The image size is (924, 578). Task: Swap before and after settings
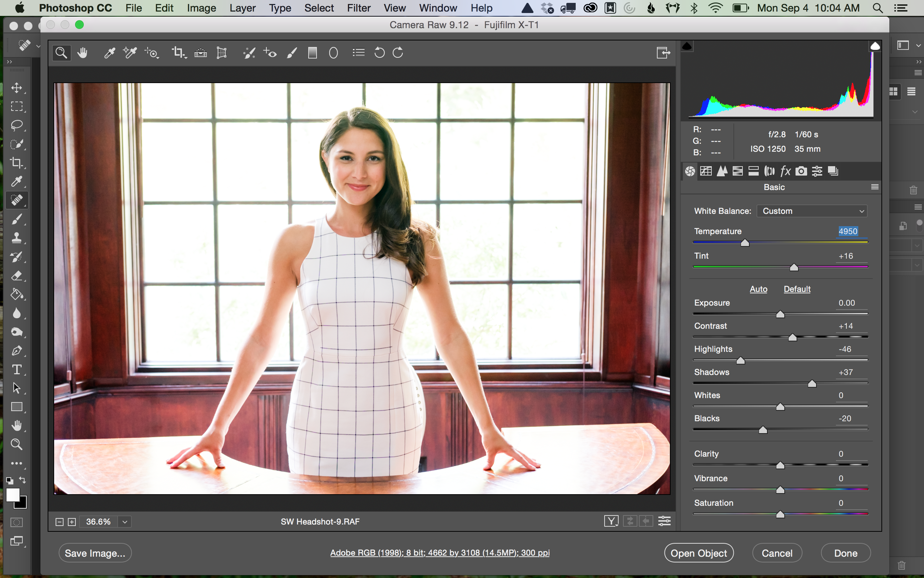click(x=630, y=521)
